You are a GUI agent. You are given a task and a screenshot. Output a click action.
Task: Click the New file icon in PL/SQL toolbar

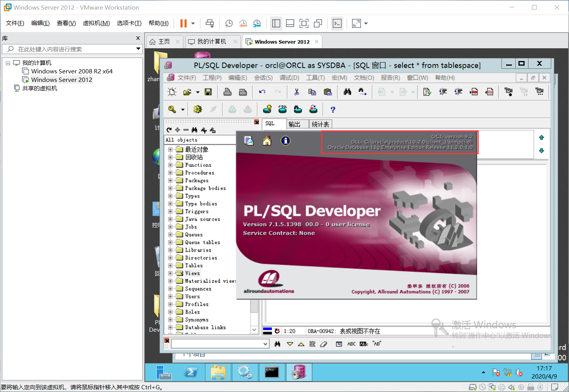click(x=172, y=92)
